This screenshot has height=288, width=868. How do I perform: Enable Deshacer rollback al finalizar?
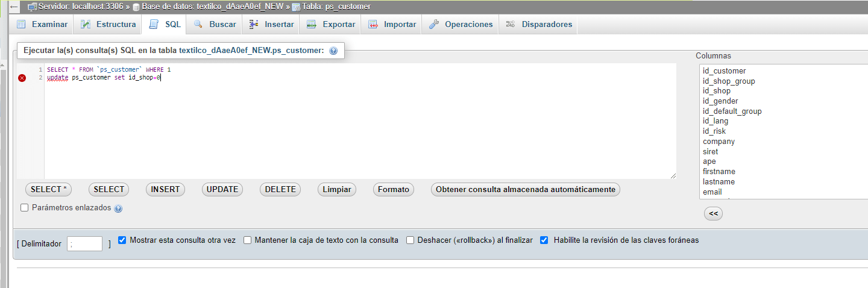tap(410, 240)
